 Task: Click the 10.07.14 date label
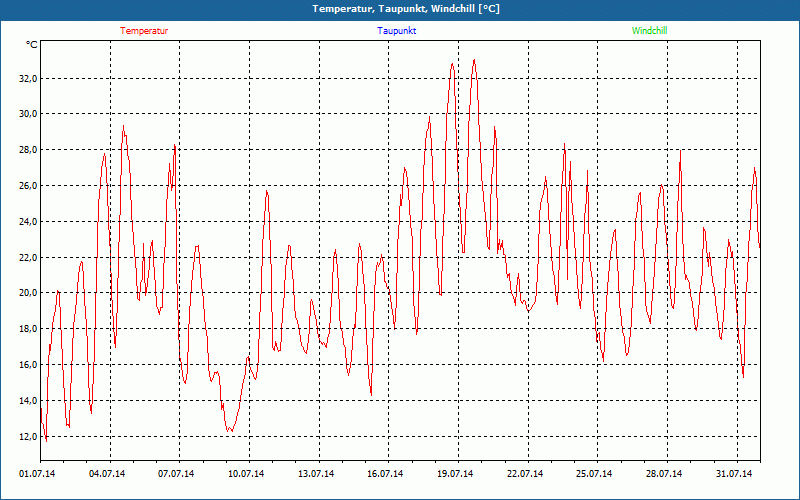click(x=246, y=474)
